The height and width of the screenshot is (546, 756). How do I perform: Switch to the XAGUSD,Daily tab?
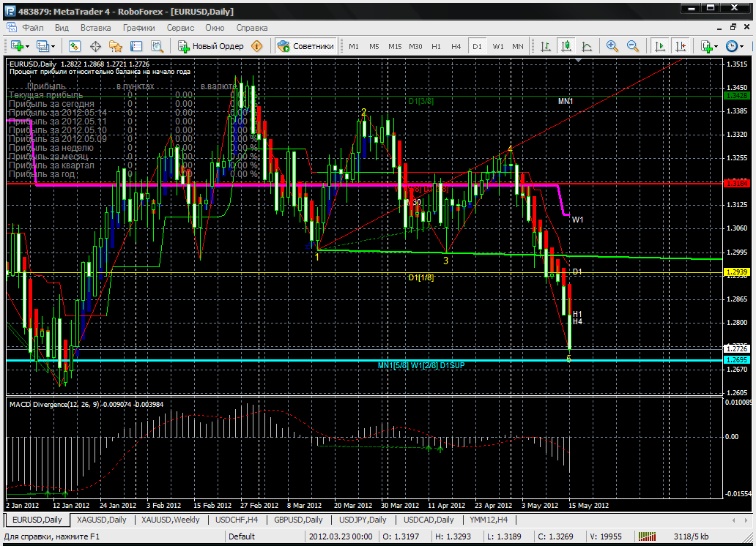(x=102, y=520)
